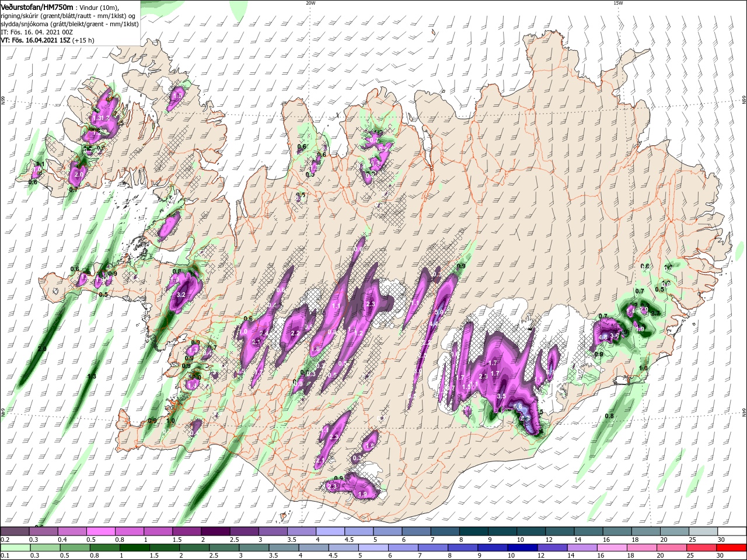Viewport: 747px width, 560px height.
Task: Pick the lower-row legend swatch starting at 25
Action: tap(700, 548)
